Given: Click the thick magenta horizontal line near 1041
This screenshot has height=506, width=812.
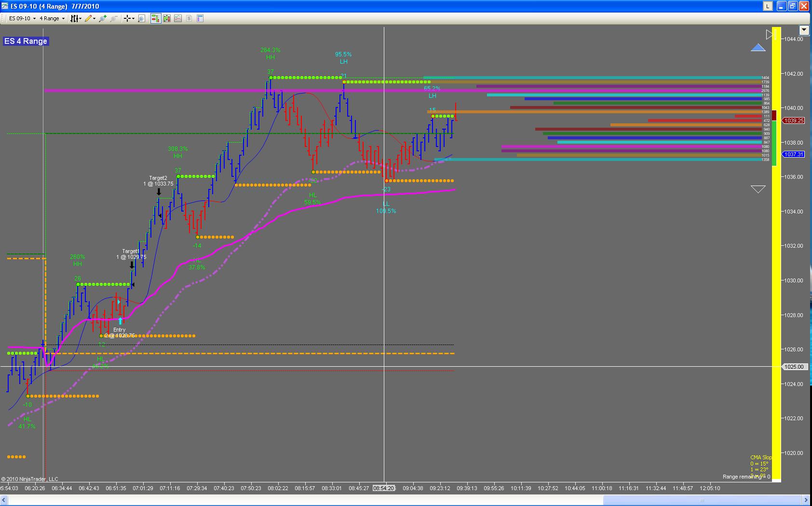Looking at the screenshot, I should pyautogui.click(x=403, y=90).
